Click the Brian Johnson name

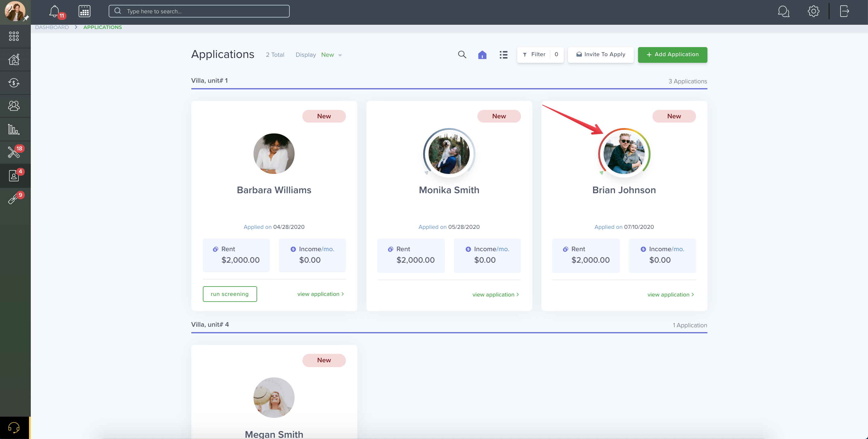coord(624,190)
